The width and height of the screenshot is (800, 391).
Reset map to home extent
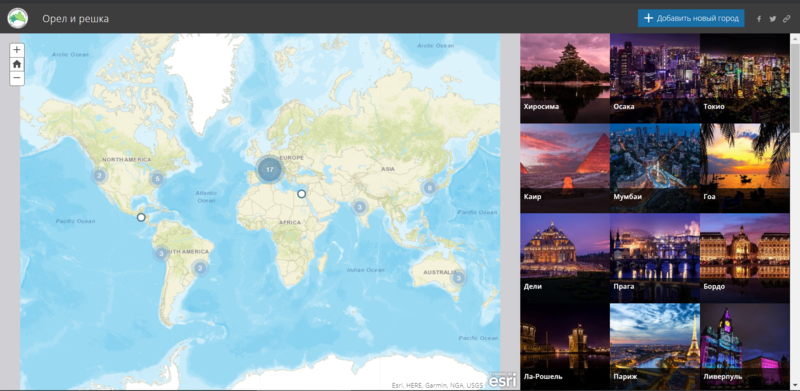click(x=17, y=64)
